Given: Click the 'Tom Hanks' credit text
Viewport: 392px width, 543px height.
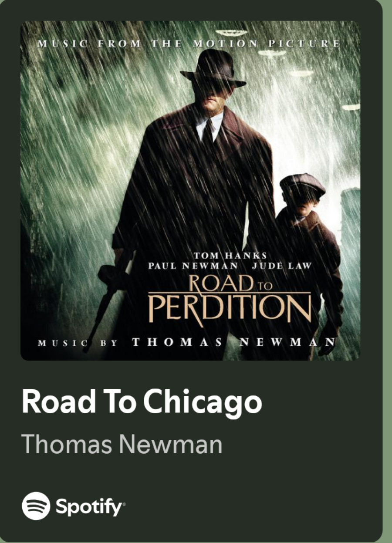Looking at the screenshot, I should (230, 256).
